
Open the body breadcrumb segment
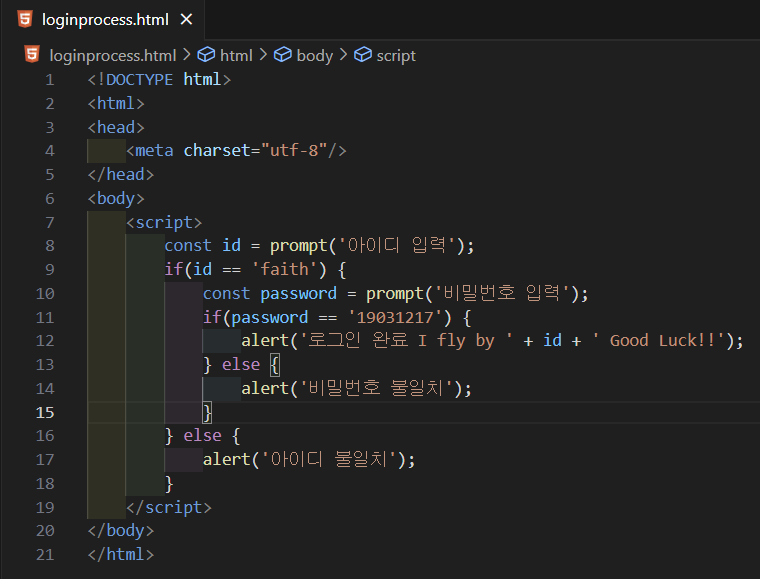(315, 56)
